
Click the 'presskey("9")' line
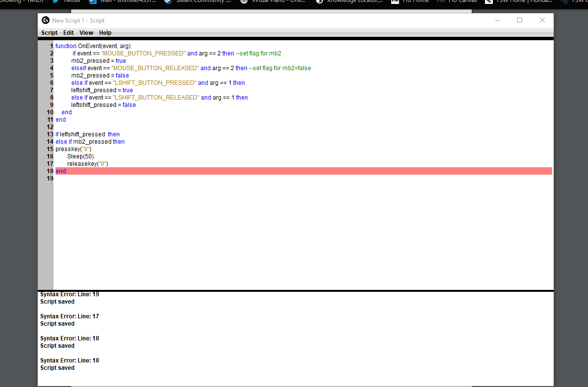point(74,149)
